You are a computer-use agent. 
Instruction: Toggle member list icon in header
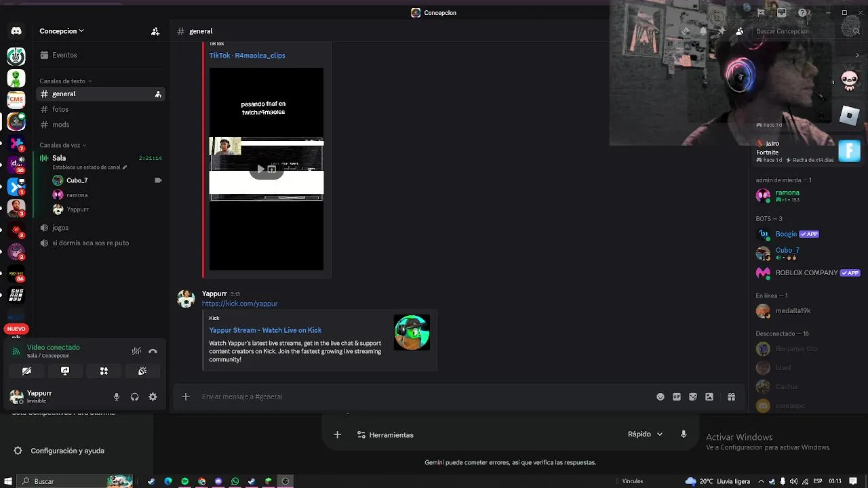tap(739, 31)
